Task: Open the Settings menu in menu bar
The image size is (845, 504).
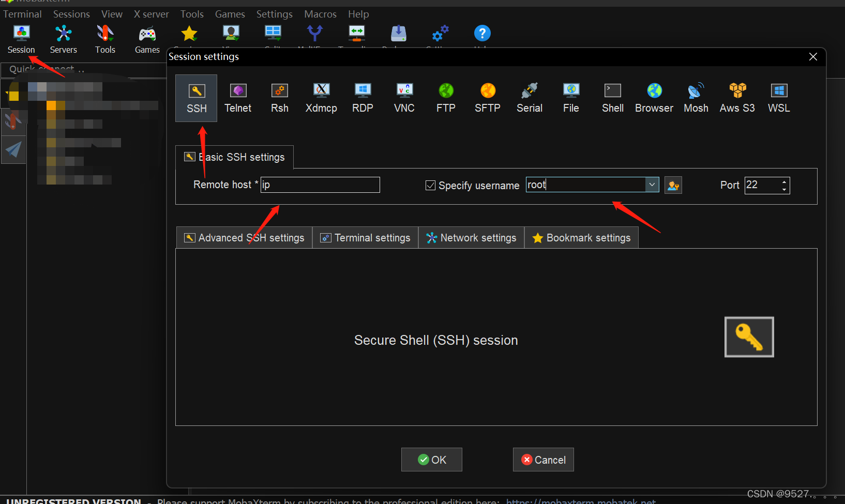Action: [x=275, y=14]
